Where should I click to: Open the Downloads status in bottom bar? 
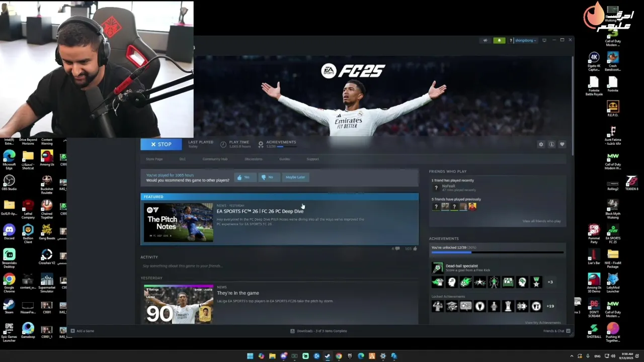click(318, 331)
